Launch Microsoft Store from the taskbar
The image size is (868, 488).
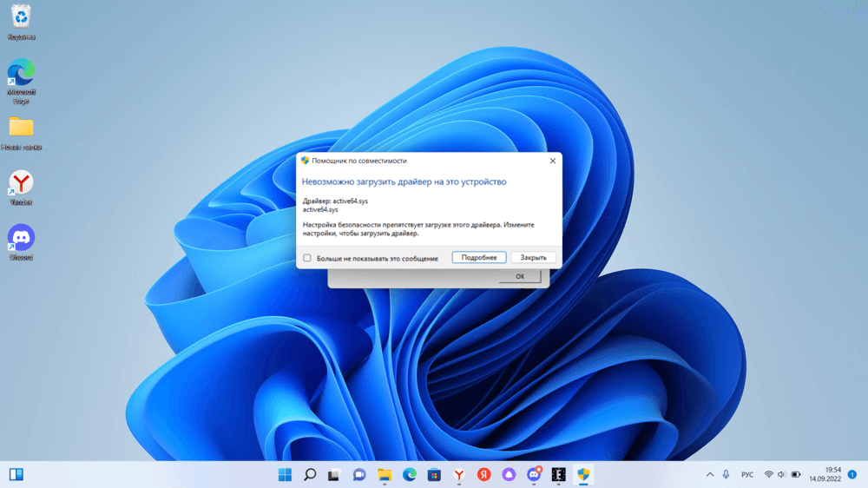pos(434,475)
